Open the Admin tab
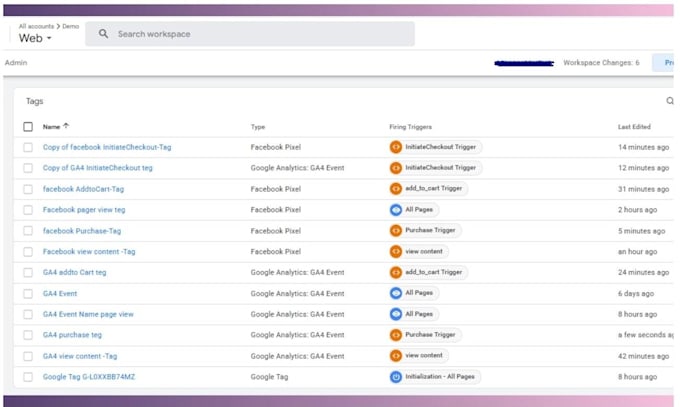Screen dimensions: 680x407 [16, 62]
